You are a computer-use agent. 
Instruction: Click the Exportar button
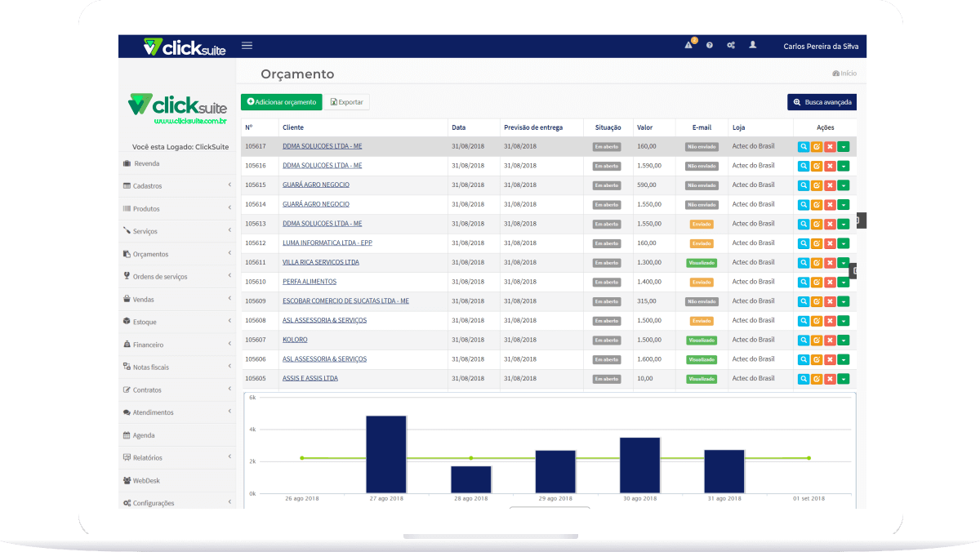tap(347, 102)
